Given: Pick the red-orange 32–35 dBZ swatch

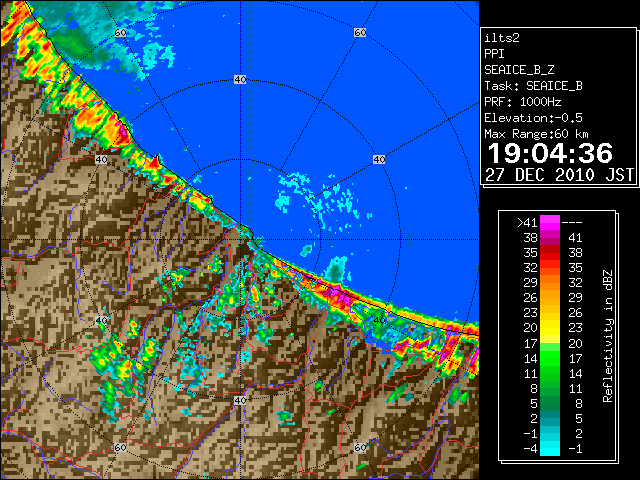Looking at the screenshot, I should 550,268.
